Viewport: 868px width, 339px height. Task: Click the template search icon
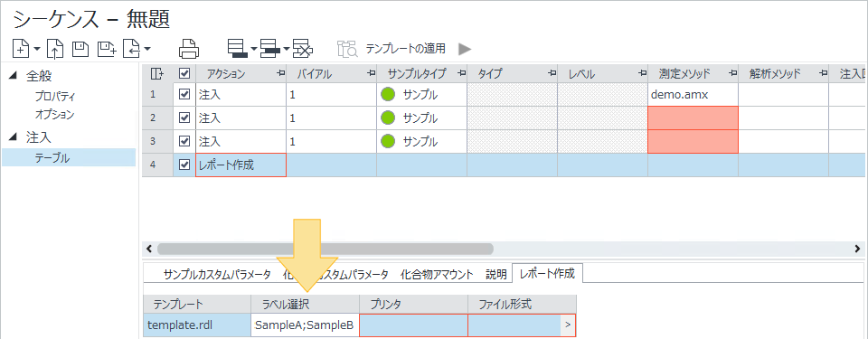[348, 49]
